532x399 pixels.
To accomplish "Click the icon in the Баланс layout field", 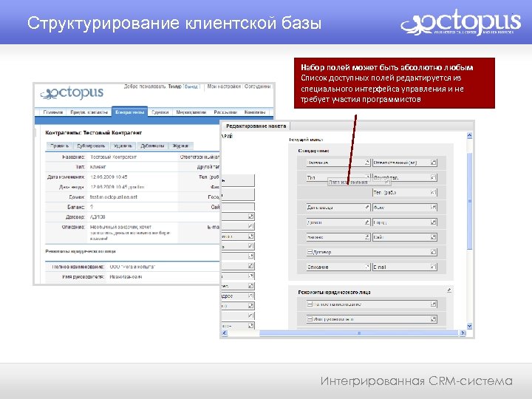I will point(367,237).
